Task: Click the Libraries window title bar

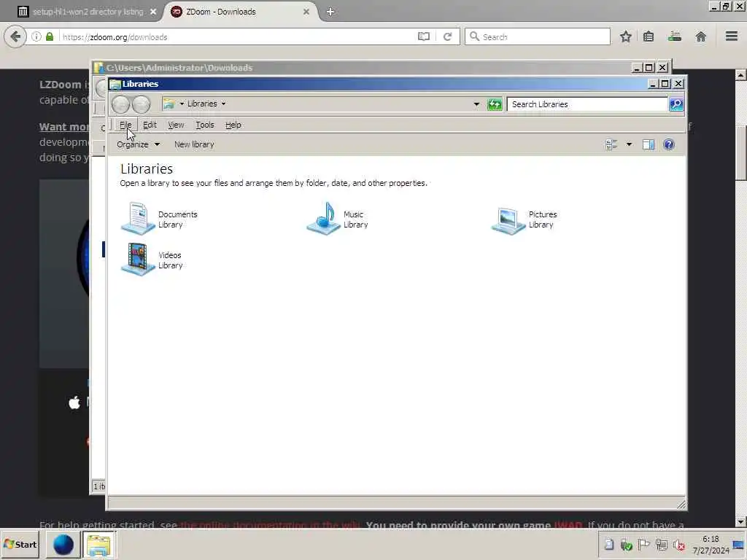Action: click(381, 84)
